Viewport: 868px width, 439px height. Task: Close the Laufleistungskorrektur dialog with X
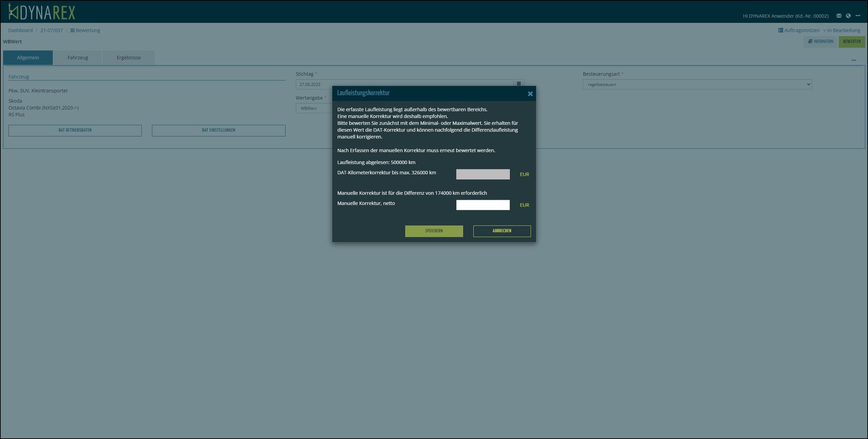click(x=530, y=94)
